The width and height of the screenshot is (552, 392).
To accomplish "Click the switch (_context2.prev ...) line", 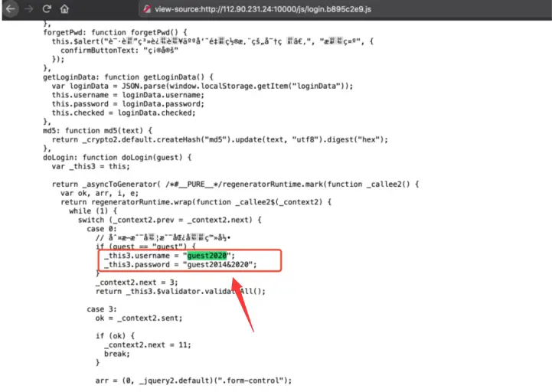I will [x=170, y=220].
